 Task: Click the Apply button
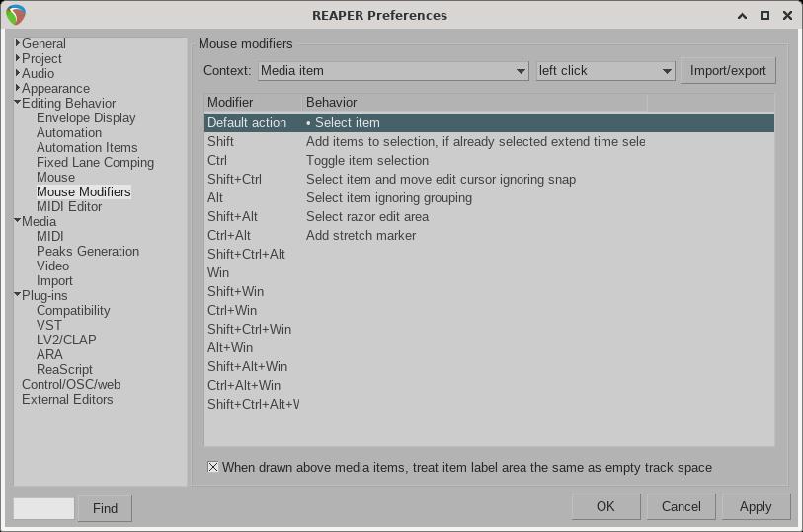[x=756, y=506]
